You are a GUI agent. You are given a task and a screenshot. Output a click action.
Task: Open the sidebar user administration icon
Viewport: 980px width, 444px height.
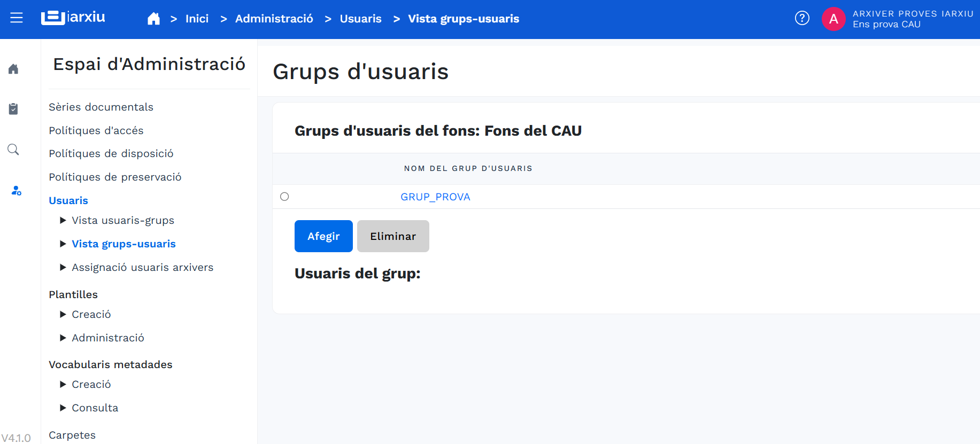(x=16, y=190)
